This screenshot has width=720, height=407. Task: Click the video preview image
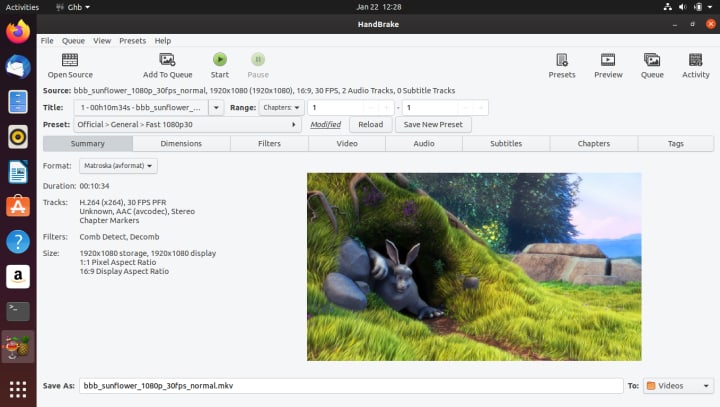pyautogui.click(x=474, y=266)
